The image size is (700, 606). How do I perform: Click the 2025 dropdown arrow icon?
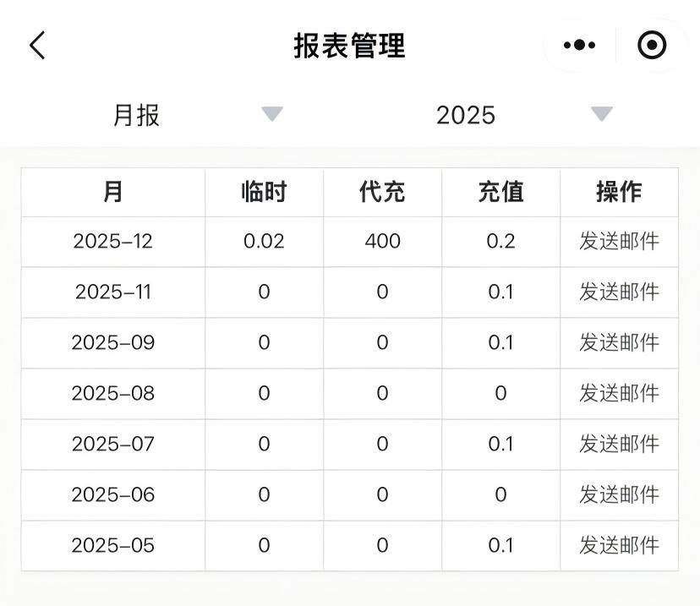pos(601,115)
